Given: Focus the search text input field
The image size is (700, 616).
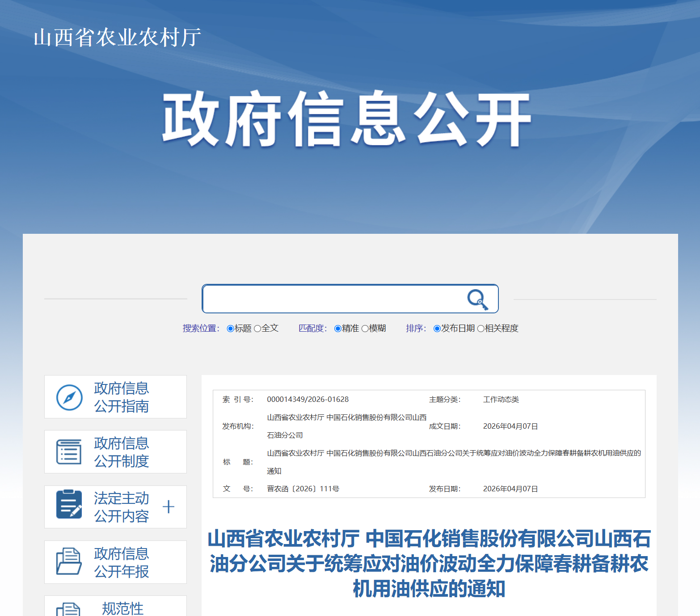Looking at the screenshot, I should coord(331,299).
